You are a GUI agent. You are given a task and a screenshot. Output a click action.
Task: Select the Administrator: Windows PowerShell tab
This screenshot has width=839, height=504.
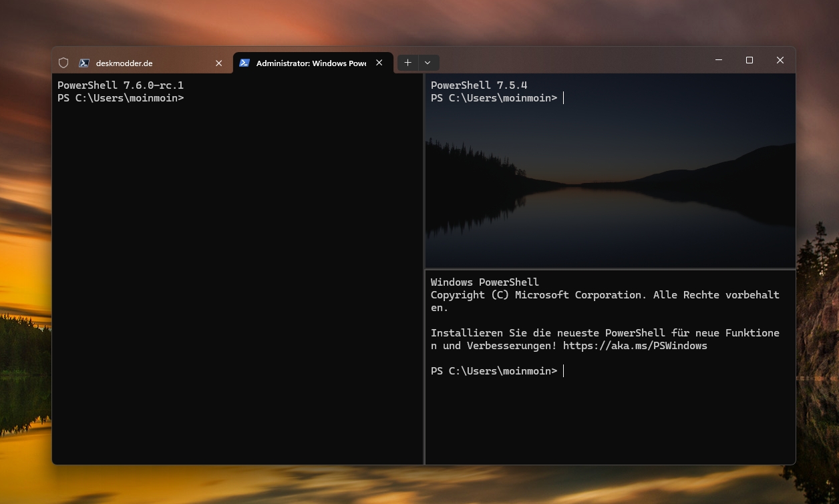pos(311,63)
